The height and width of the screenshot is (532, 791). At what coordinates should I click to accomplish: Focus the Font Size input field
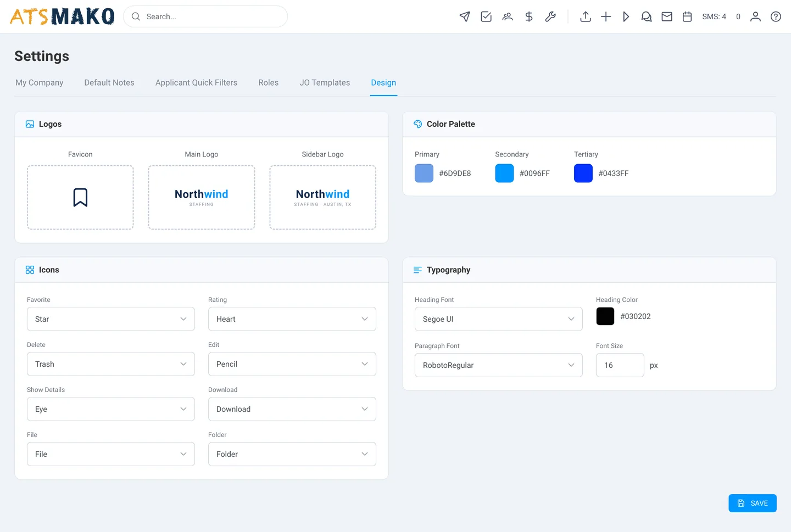click(x=620, y=365)
